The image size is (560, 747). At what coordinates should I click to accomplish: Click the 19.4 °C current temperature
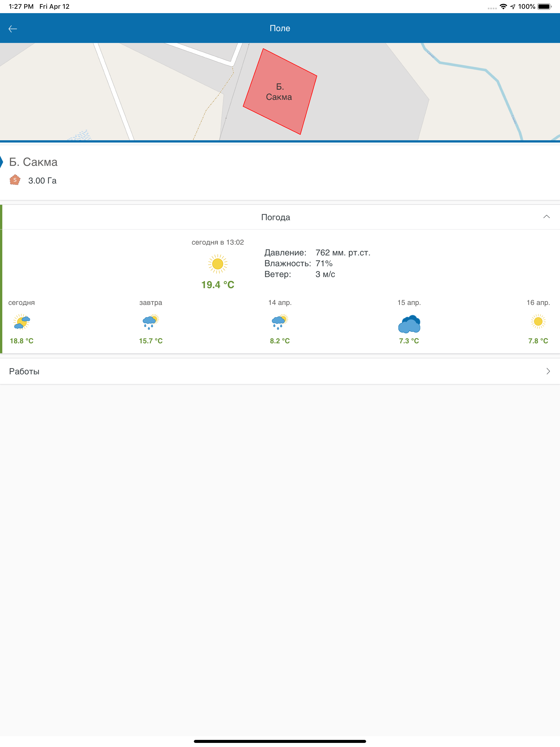click(x=218, y=285)
